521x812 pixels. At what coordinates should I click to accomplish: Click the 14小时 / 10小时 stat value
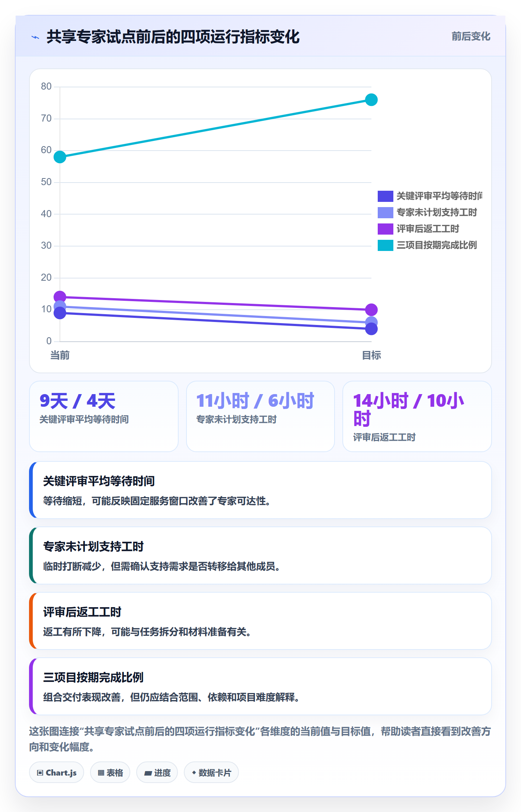(408, 410)
